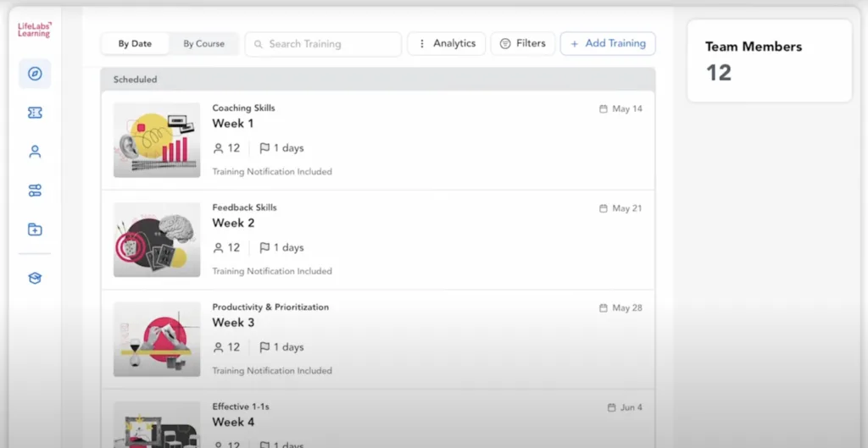Image resolution: width=868 pixels, height=448 pixels.
Task: Open the Team Members card
Action: pos(770,61)
